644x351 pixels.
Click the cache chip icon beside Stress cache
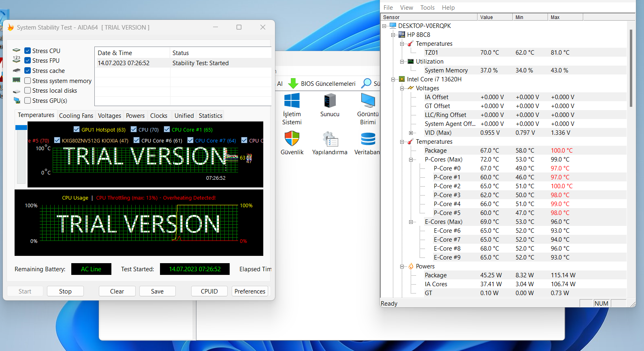tap(17, 70)
